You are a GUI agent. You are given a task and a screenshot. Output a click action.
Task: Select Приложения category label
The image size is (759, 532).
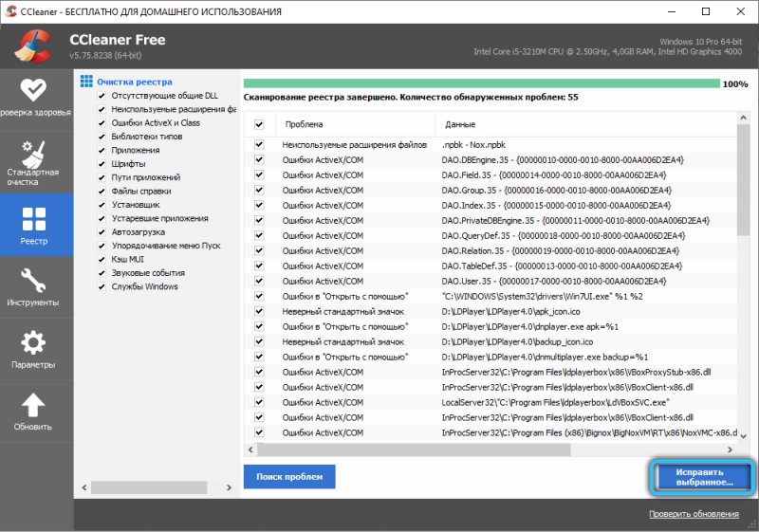tap(136, 151)
